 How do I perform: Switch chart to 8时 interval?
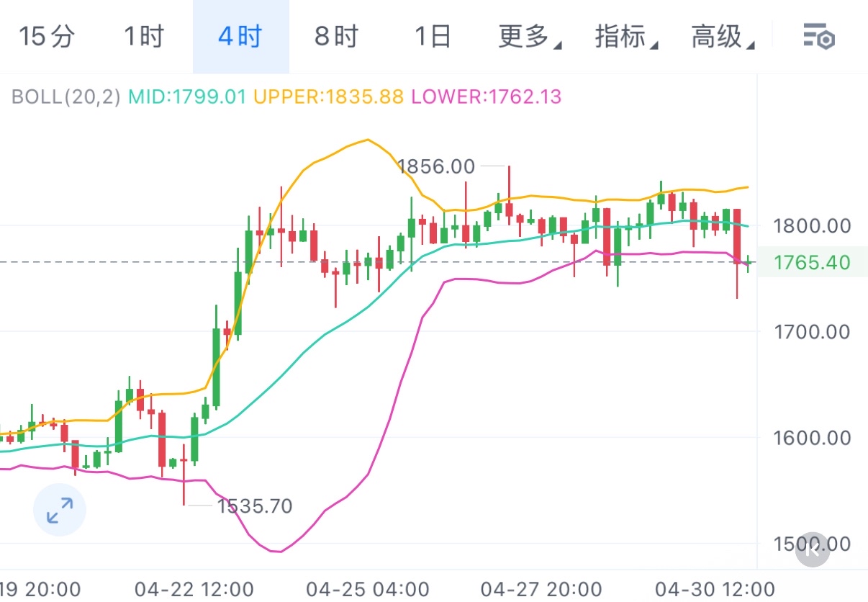[336, 36]
